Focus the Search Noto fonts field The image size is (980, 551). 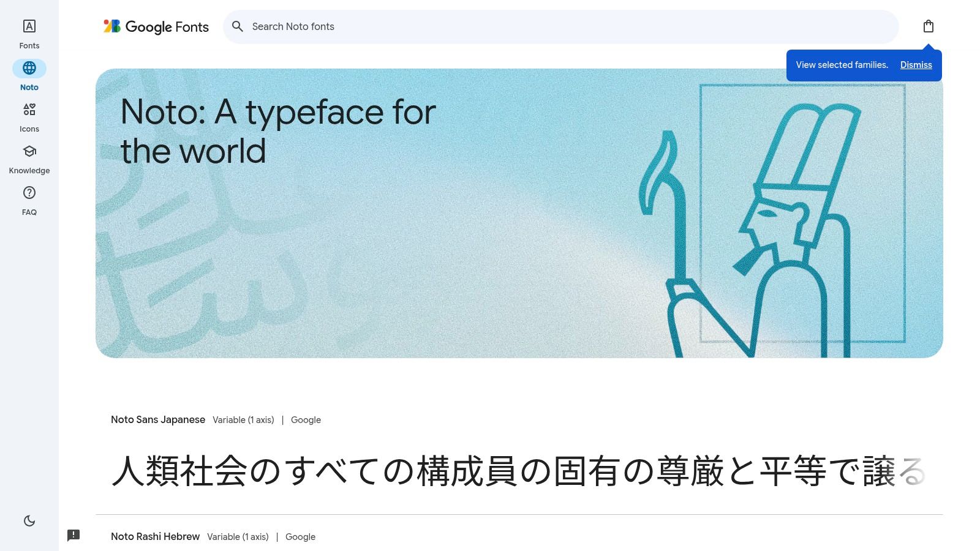tap(561, 27)
